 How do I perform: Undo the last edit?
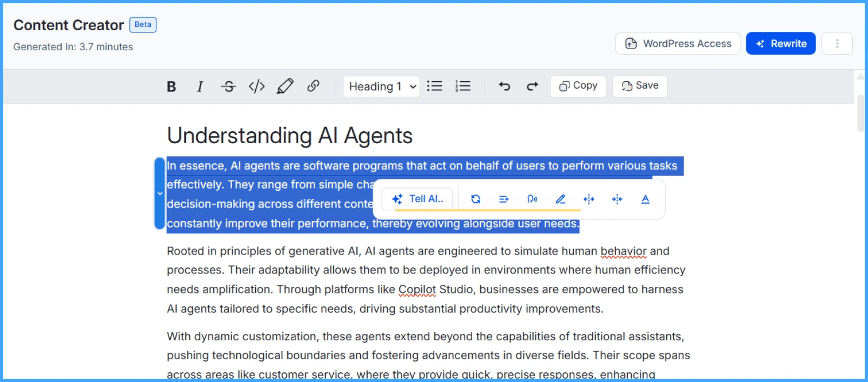coord(505,86)
